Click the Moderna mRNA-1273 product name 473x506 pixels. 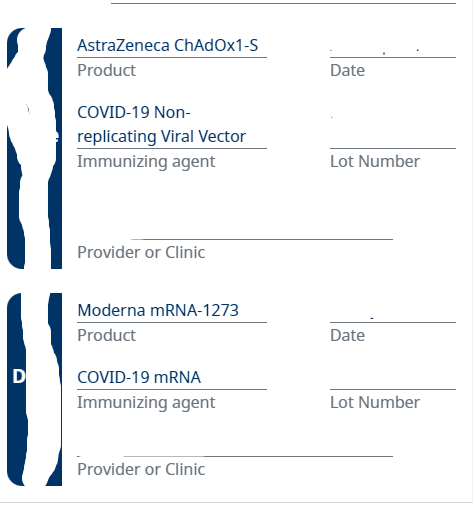coord(158,310)
